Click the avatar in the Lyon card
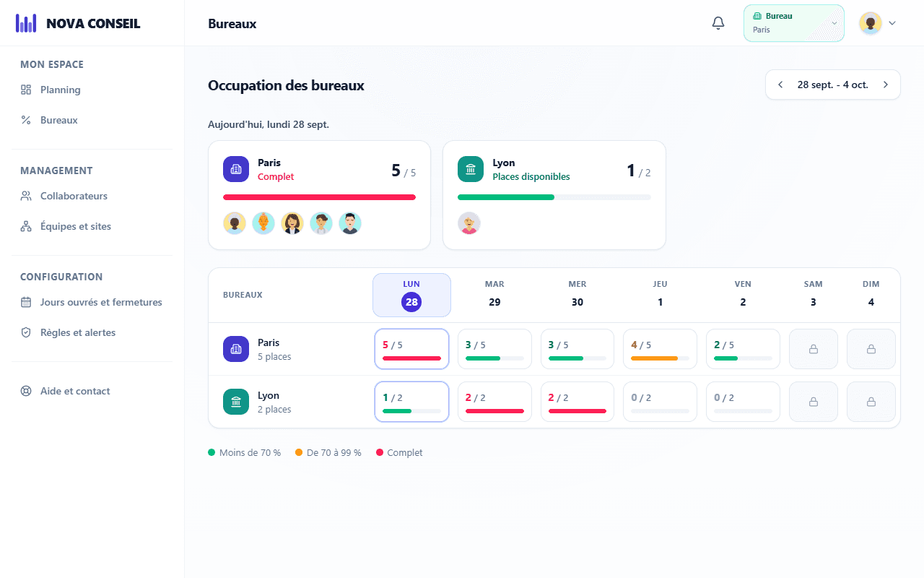The width and height of the screenshot is (924, 578). tap(469, 223)
